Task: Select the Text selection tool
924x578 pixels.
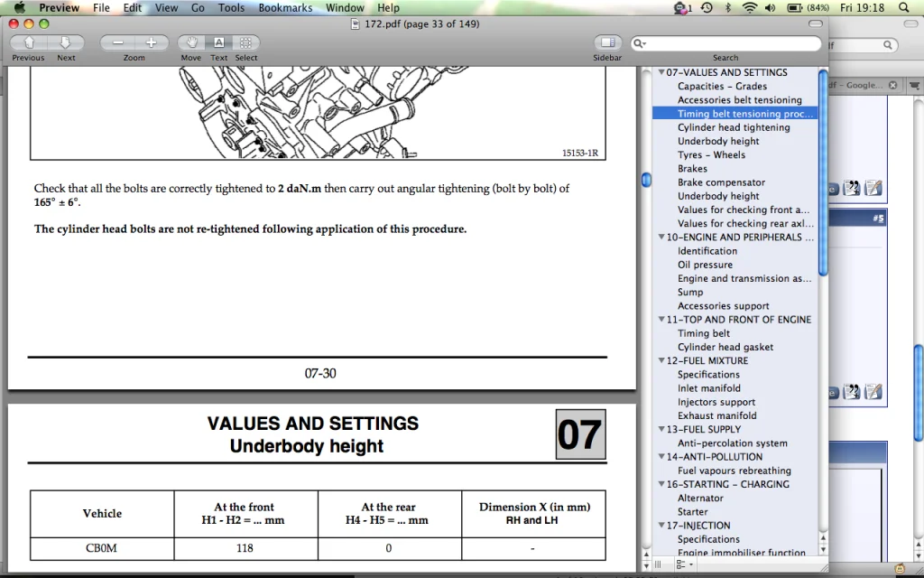Action: 218,42
